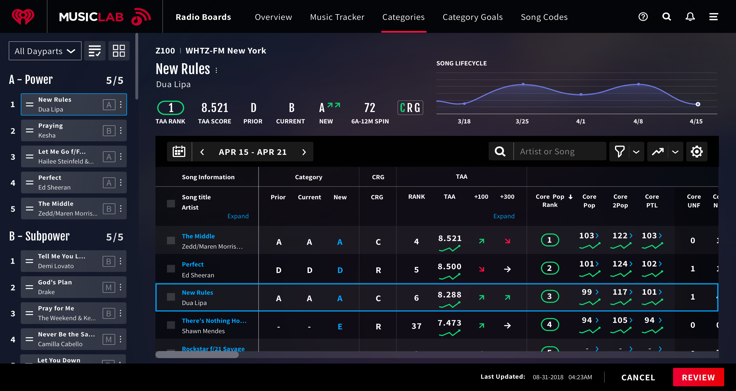The width and height of the screenshot is (736, 391).
Task: Switch to grid view icon
Action: [119, 51]
